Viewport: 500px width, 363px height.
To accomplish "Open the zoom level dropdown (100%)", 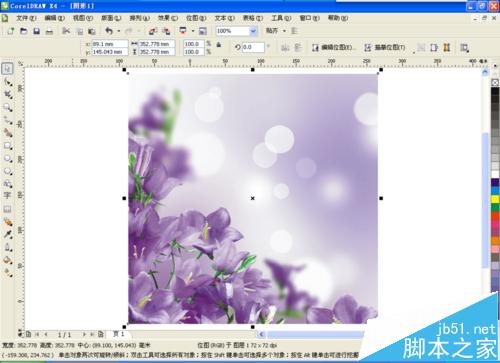I will pos(253,31).
